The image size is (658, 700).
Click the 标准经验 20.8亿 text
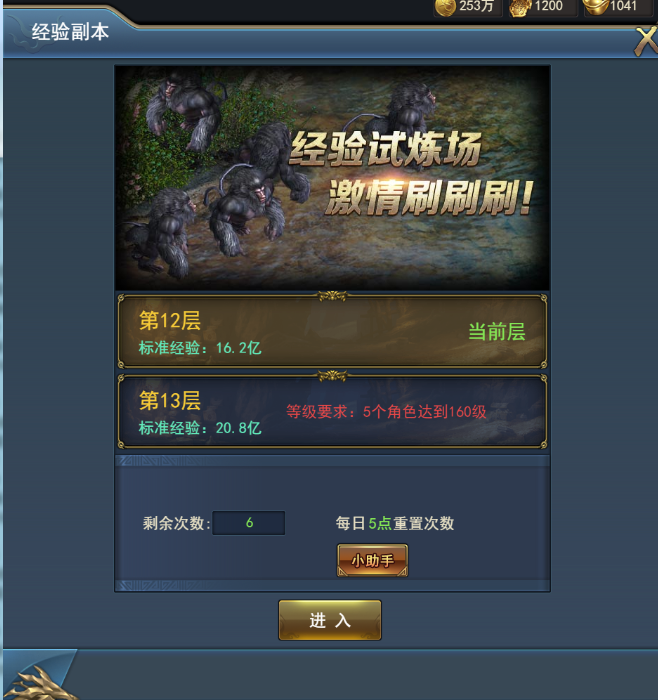[200, 428]
